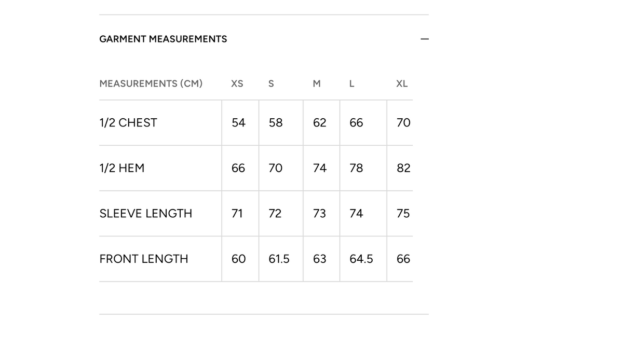The image size is (623, 364).
Task: Click the 1/2 chest value 54
Action: pyautogui.click(x=239, y=123)
